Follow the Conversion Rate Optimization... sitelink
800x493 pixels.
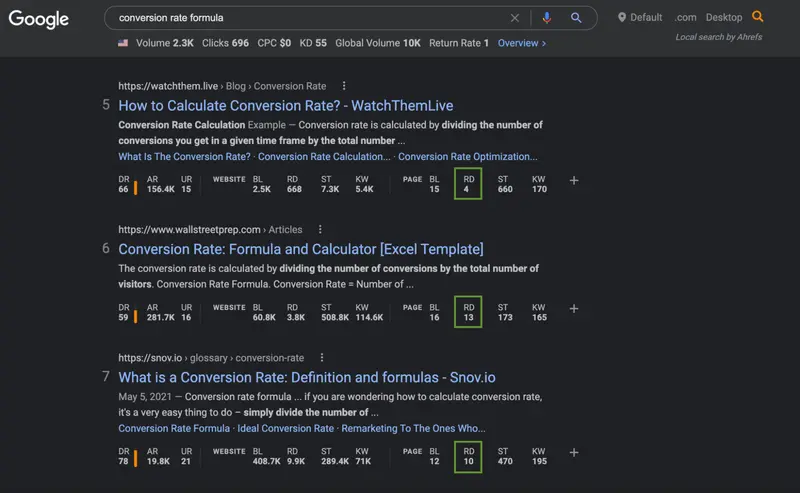[x=467, y=157]
